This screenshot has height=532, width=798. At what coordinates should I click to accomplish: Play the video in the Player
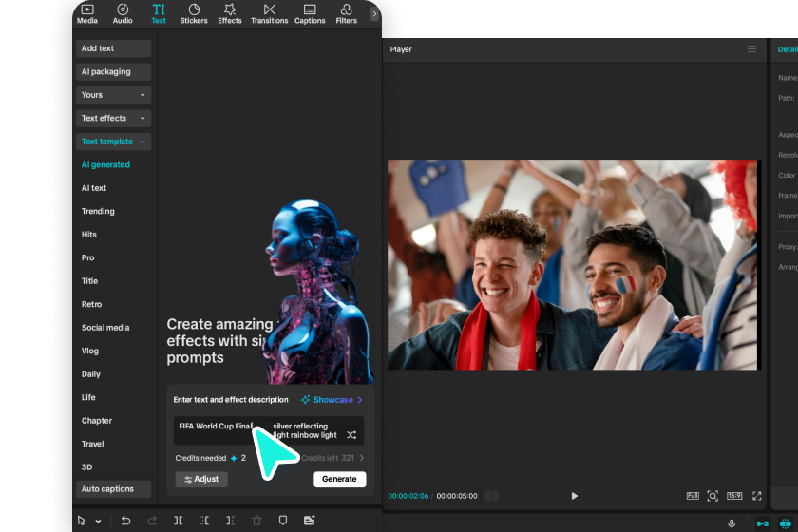pyautogui.click(x=574, y=496)
